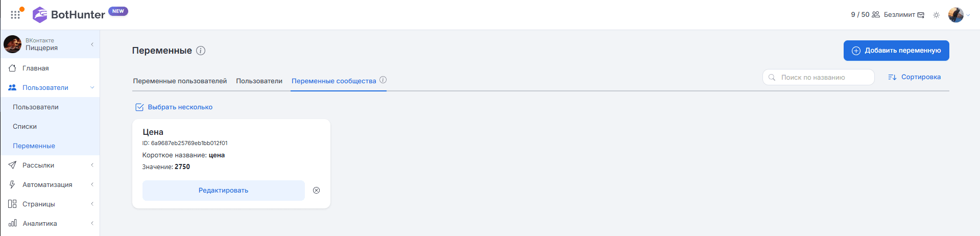Click the BotHunter logo
The width and height of the screenshot is (980, 236).
click(x=68, y=15)
